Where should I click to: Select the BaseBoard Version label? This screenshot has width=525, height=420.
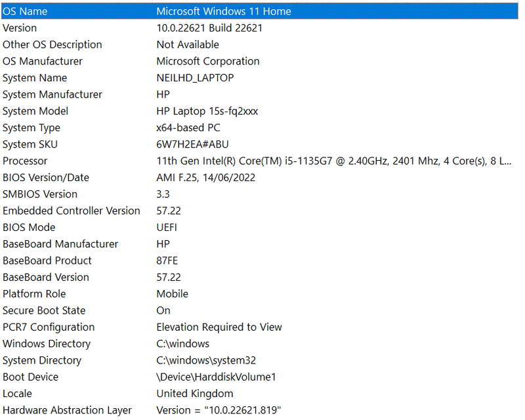pos(46,278)
